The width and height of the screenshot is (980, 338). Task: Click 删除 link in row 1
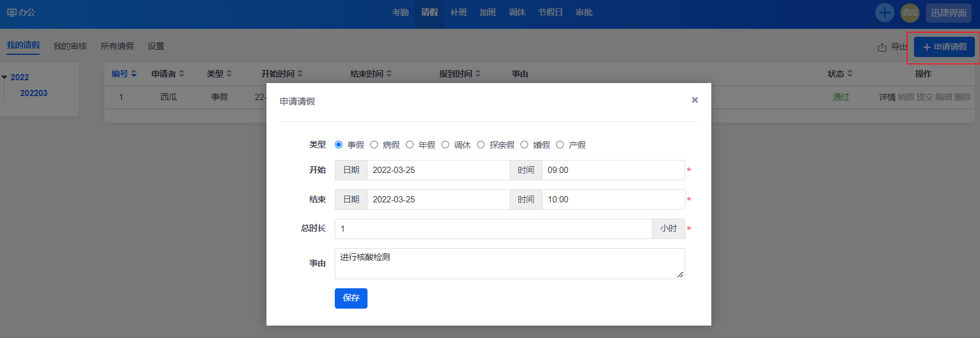[x=963, y=97]
